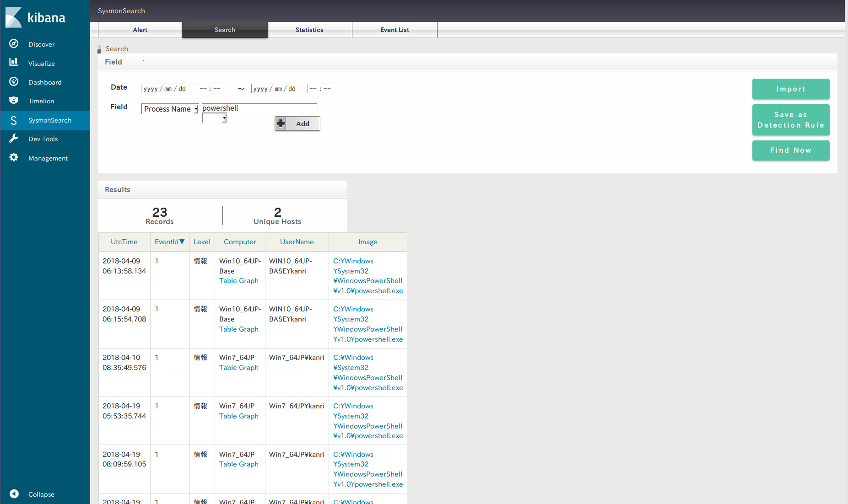The image size is (848, 504).
Task: Open Table link for 06:13:58.134 row
Action: coord(228,281)
